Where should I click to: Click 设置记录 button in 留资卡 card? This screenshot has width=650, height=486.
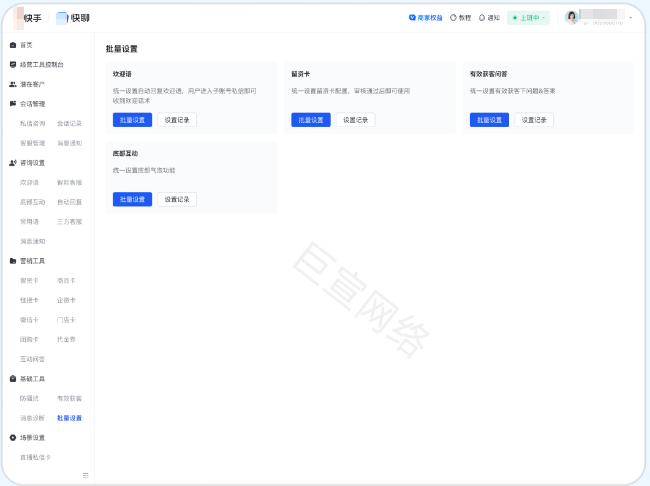coord(356,120)
